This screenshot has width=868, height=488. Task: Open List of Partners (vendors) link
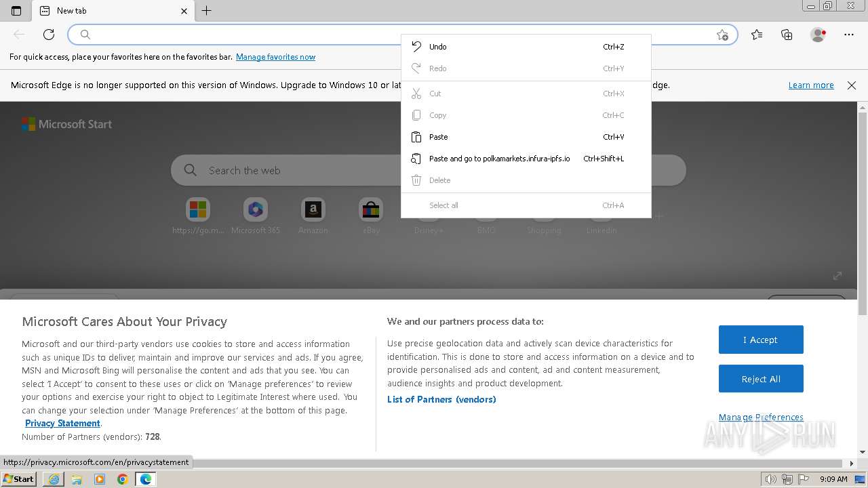point(441,399)
